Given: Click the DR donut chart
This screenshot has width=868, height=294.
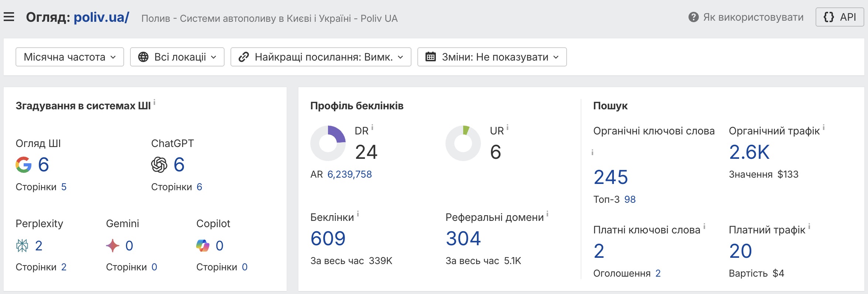Looking at the screenshot, I should pyautogui.click(x=328, y=143).
